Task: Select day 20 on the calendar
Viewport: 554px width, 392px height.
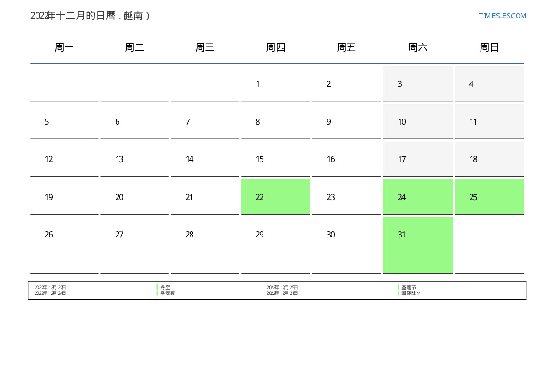Action: pyautogui.click(x=135, y=197)
